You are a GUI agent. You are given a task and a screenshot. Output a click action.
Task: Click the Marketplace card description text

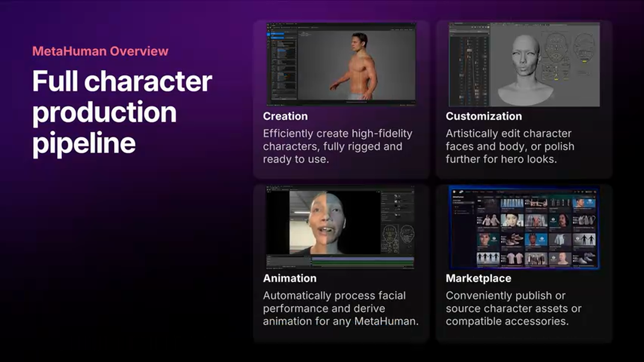(513, 308)
